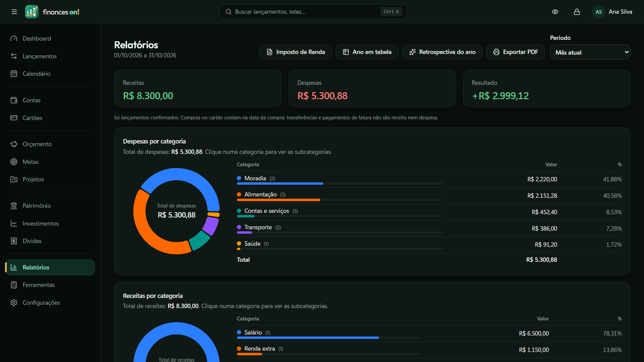Click the Calendário icon in sidebar
644x362 pixels.
[x=14, y=74]
